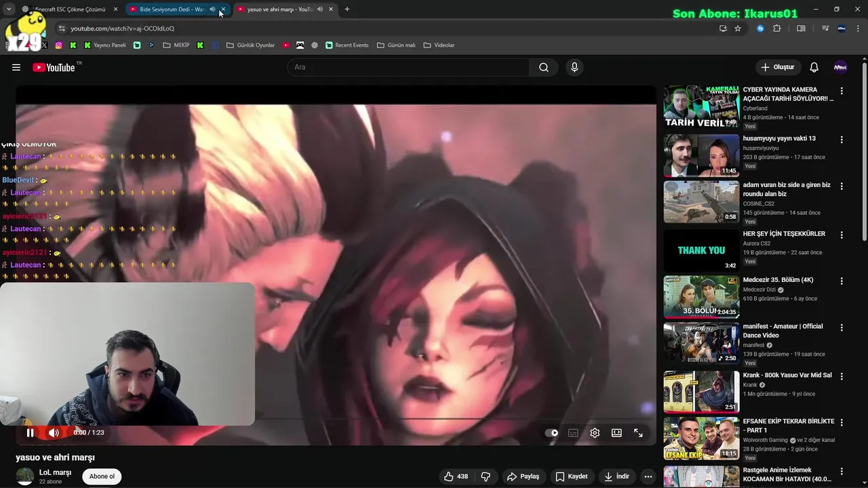Viewport: 868px width, 488px height.
Task: Click the Oluştur create button
Action: tap(777, 67)
